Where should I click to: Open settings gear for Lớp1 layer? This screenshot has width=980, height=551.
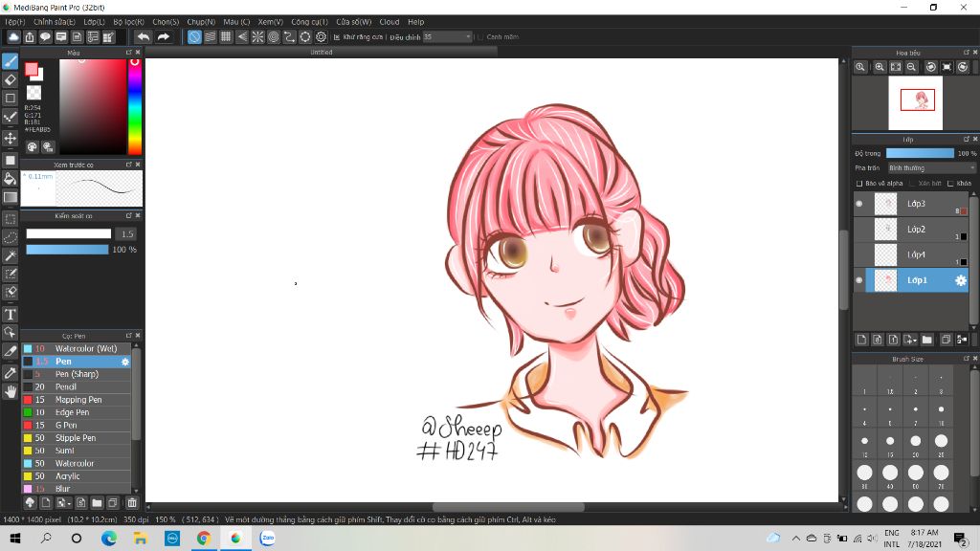click(961, 280)
